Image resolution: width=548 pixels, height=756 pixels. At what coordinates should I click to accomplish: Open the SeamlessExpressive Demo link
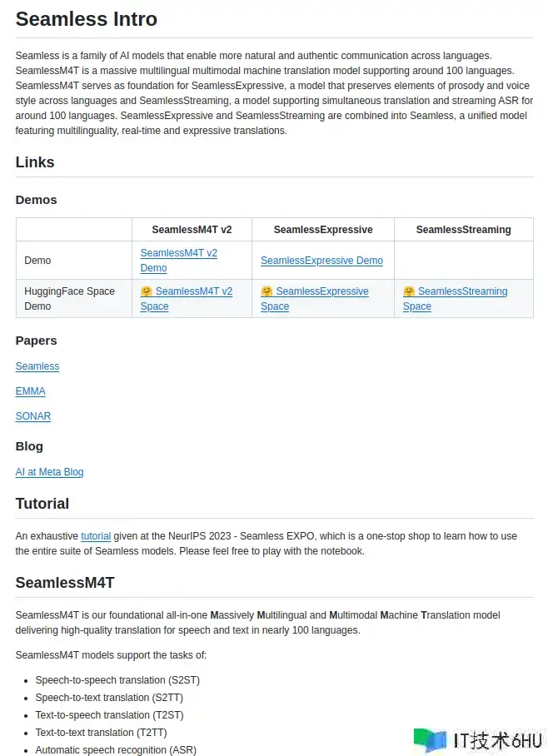coord(321,261)
